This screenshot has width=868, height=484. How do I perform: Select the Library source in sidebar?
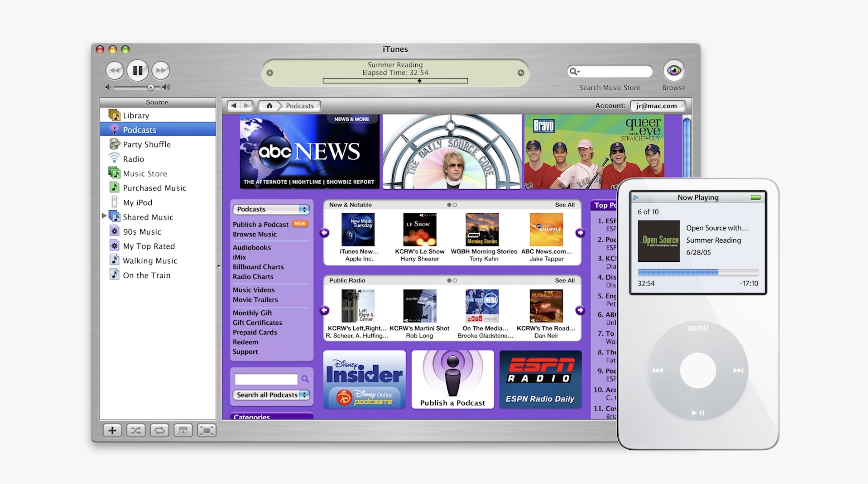click(136, 114)
